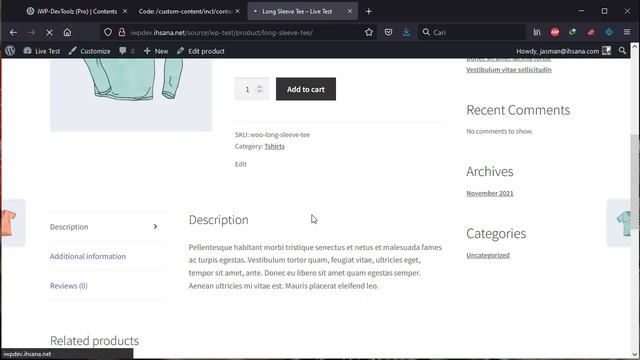Open Reviews (0) tab
Image resolution: width=640 pixels, height=360 pixels.
point(69,286)
